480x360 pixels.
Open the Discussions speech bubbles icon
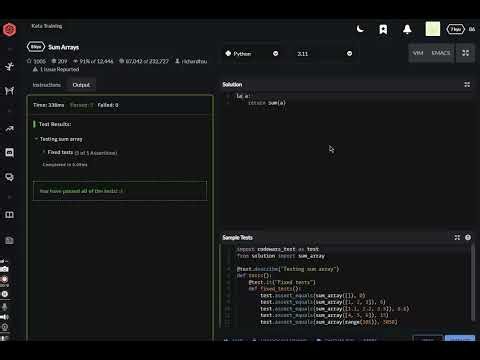pos(9,177)
